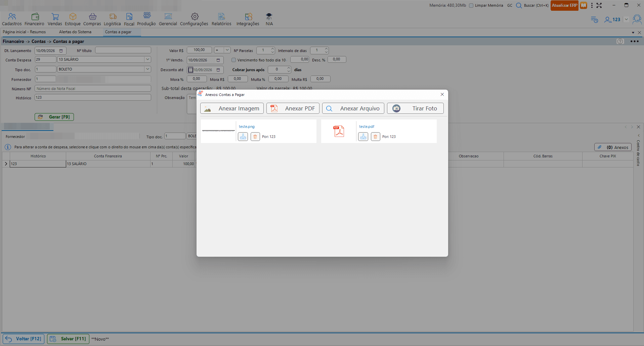Expand the user 123 account dropdown
The height and width of the screenshot is (346, 644).
pos(626,19)
